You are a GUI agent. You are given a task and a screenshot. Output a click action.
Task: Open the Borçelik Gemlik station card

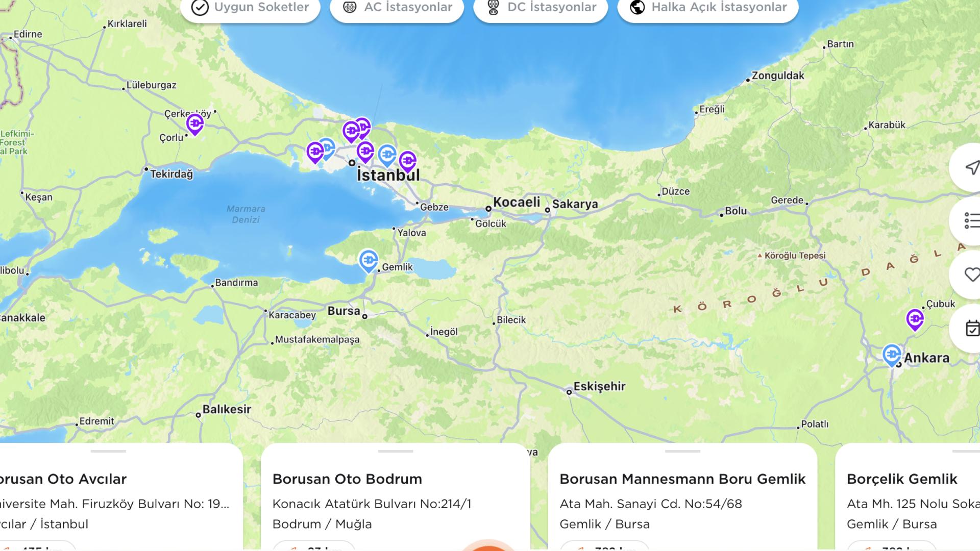point(908,496)
